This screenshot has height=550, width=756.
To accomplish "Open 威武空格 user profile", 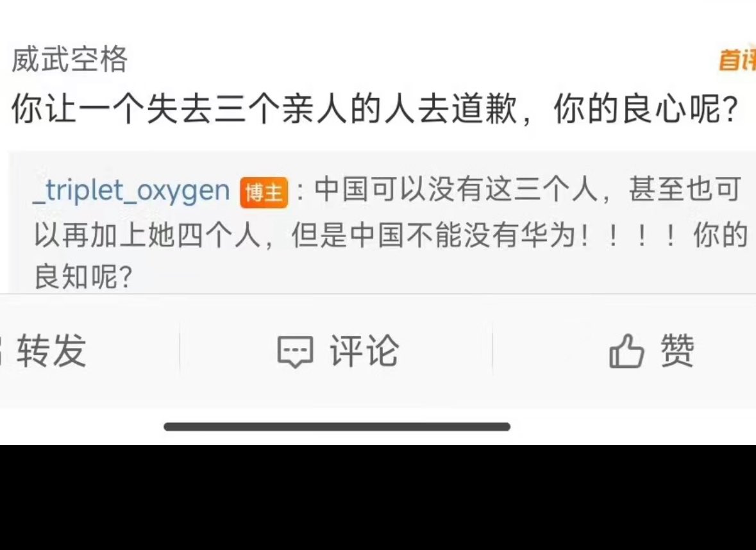I will pyautogui.click(x=69, y=59).
